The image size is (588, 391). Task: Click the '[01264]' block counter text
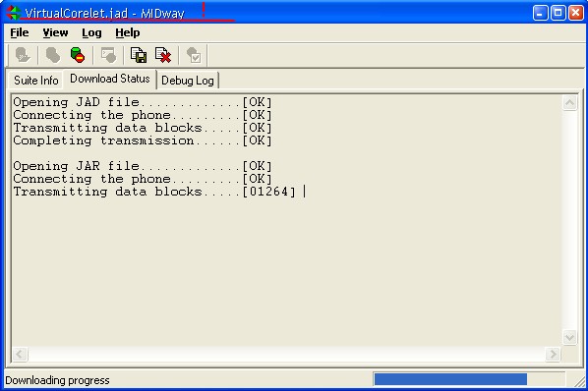click(268, 192)
